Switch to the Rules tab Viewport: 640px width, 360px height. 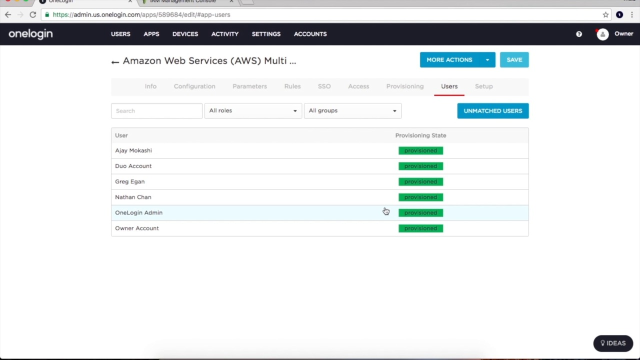pyautogui.click(x=292, y=87)
